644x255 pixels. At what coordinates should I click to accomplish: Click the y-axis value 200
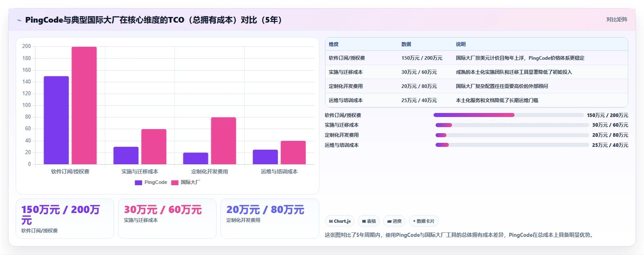27,46
